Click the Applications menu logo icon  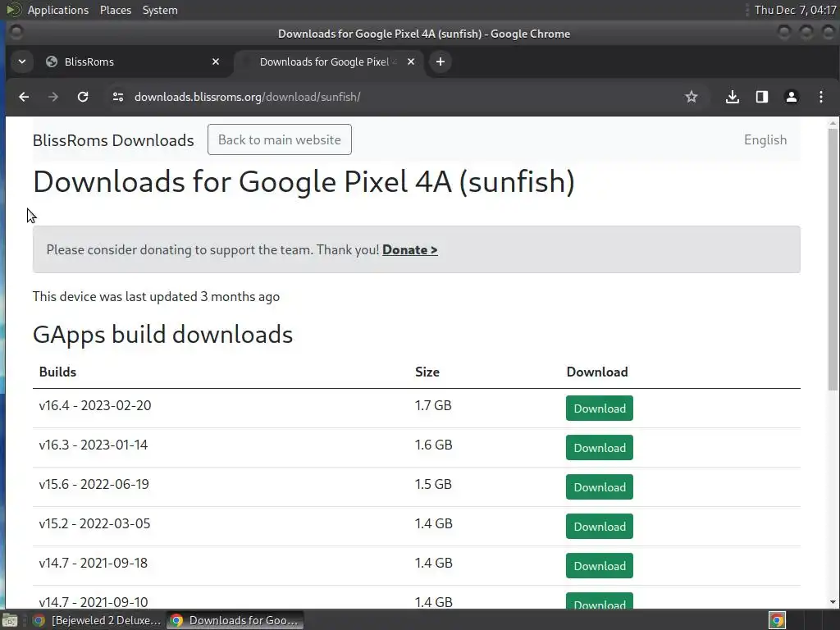point(13,10)
